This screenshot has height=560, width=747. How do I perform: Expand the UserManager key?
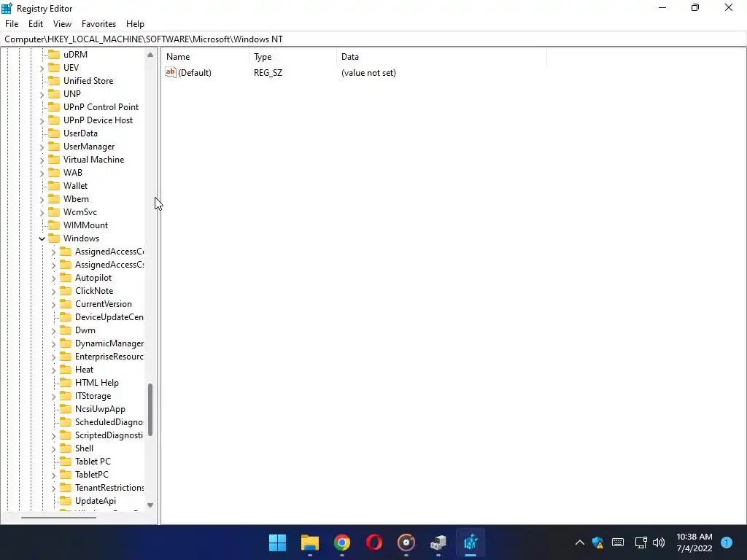tap(42, 147)
